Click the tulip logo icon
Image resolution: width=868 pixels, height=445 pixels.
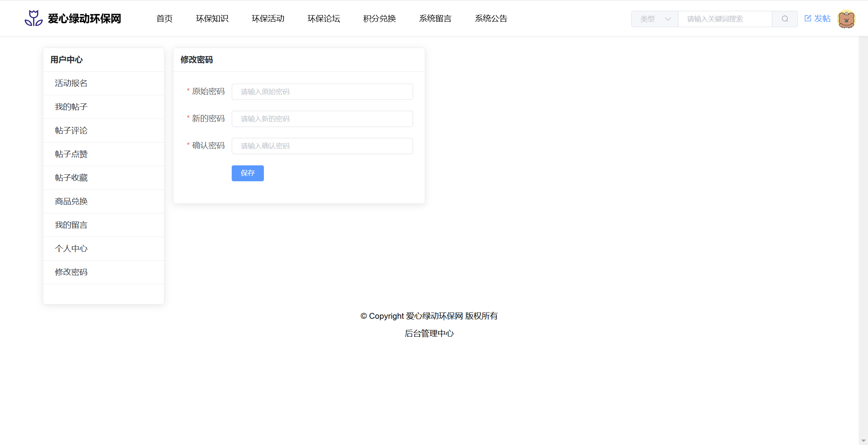coord(33,18)
